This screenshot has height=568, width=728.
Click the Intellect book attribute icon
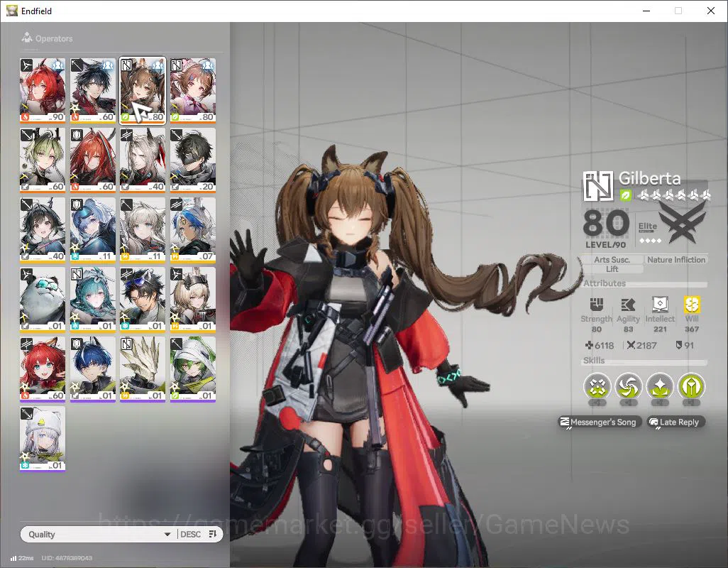pos(660,304)
